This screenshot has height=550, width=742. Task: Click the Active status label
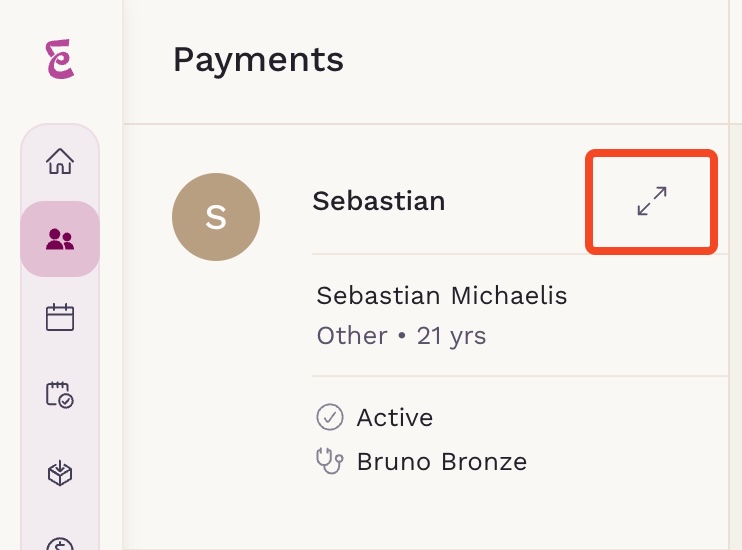click(x=395, y=417)
